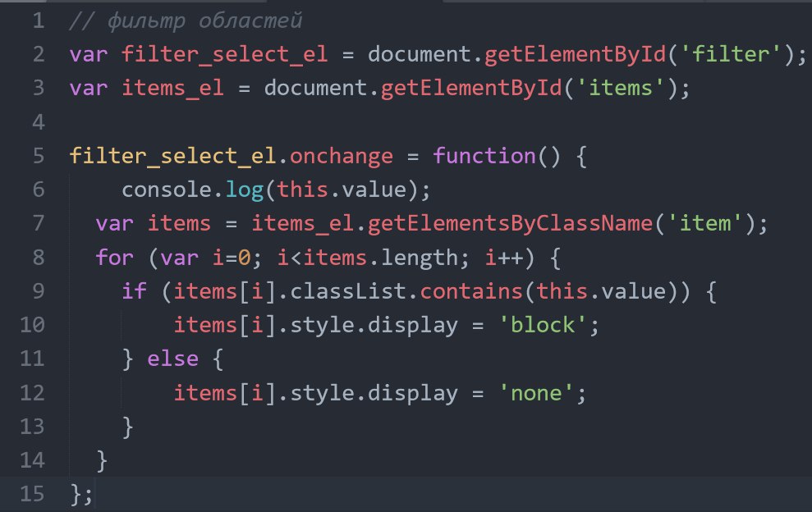Click classList on line 9
Viewport: 812px width, 512px height.
(348, 291)
